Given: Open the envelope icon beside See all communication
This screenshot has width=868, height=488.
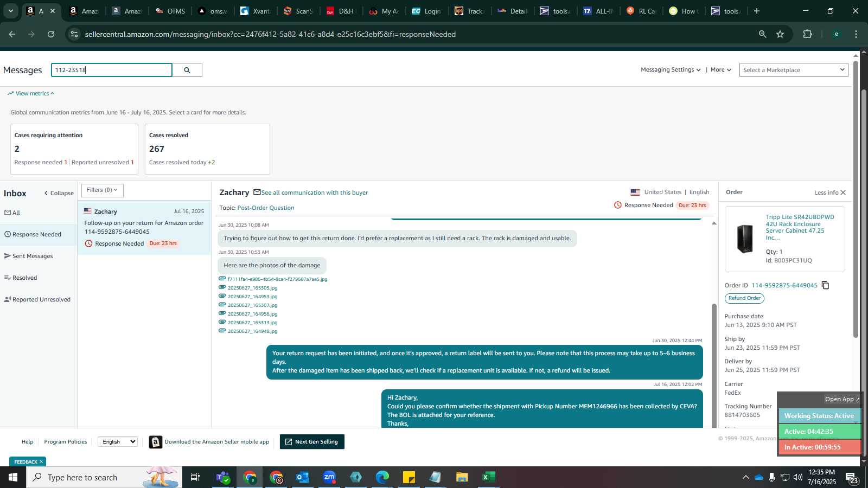Looking at the screenshot, I should click(x=257, y=192).
